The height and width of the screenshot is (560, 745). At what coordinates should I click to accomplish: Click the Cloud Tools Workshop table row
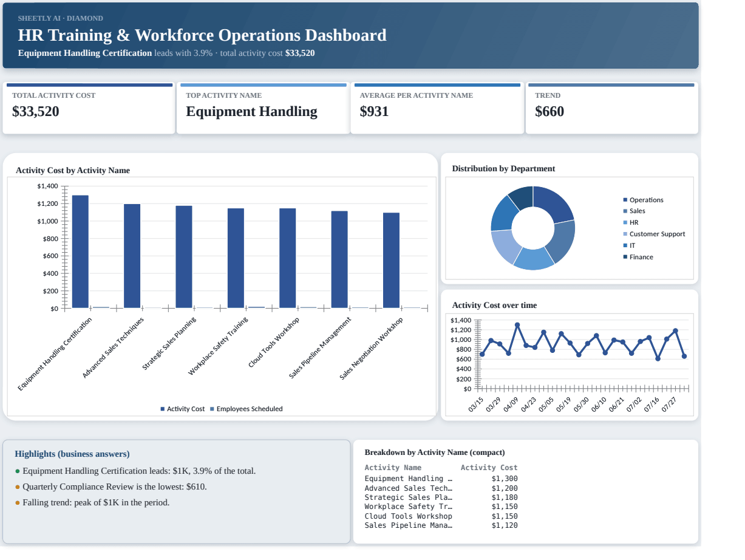[x=441, y=516]
